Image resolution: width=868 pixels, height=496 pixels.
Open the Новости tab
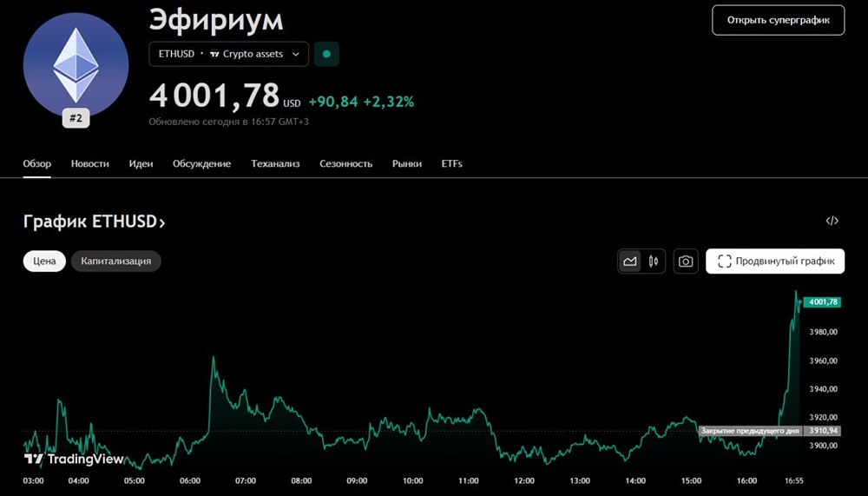(90, 163)
